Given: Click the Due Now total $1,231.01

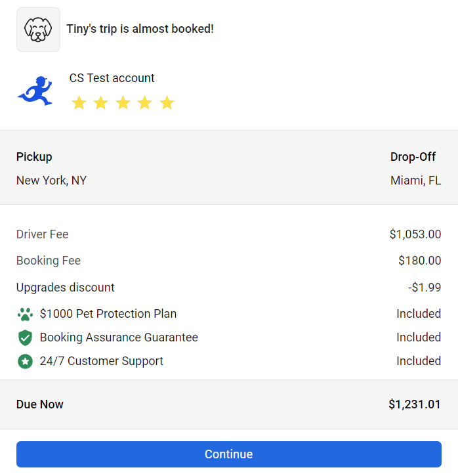Looking at the screenshot, I should (415, 404).
